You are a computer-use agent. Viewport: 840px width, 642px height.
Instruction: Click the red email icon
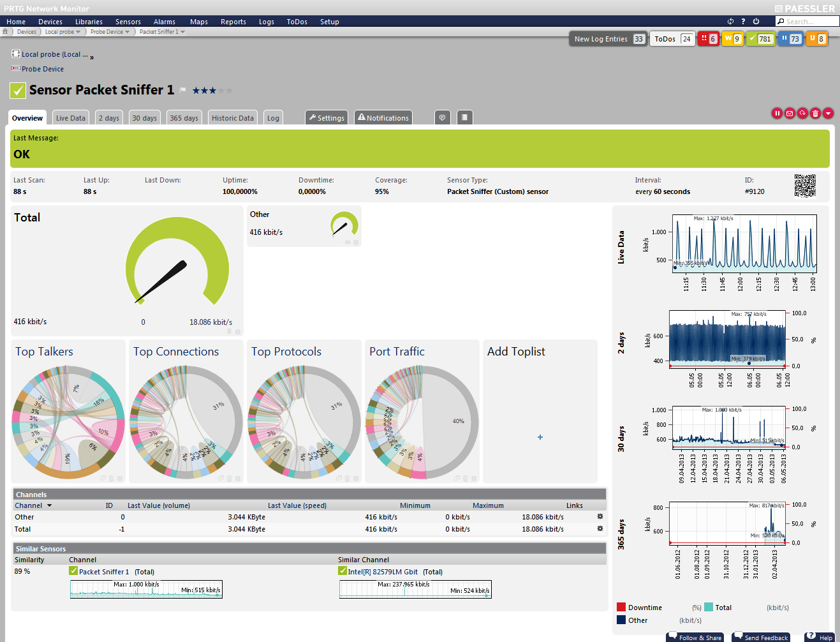coord(790,114)
